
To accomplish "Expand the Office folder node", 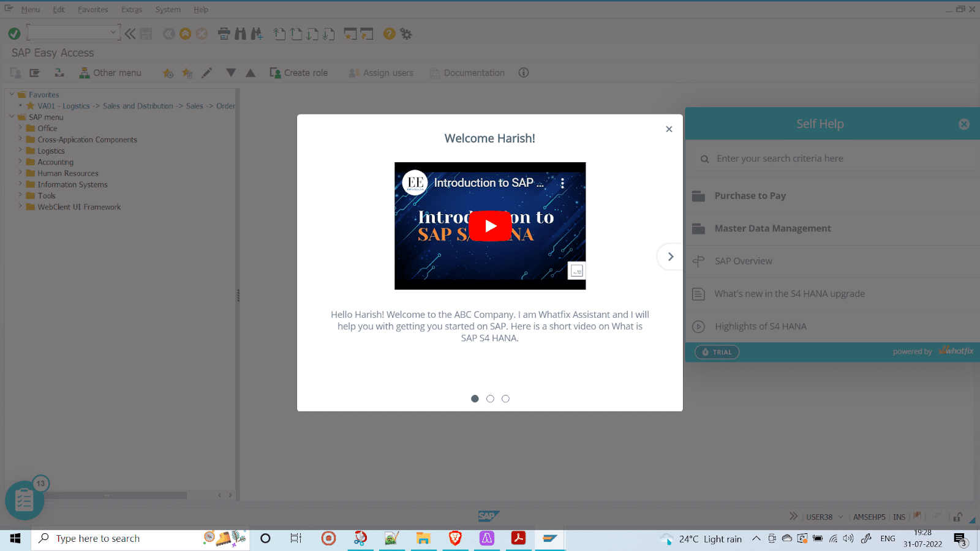I will (20, 128).
